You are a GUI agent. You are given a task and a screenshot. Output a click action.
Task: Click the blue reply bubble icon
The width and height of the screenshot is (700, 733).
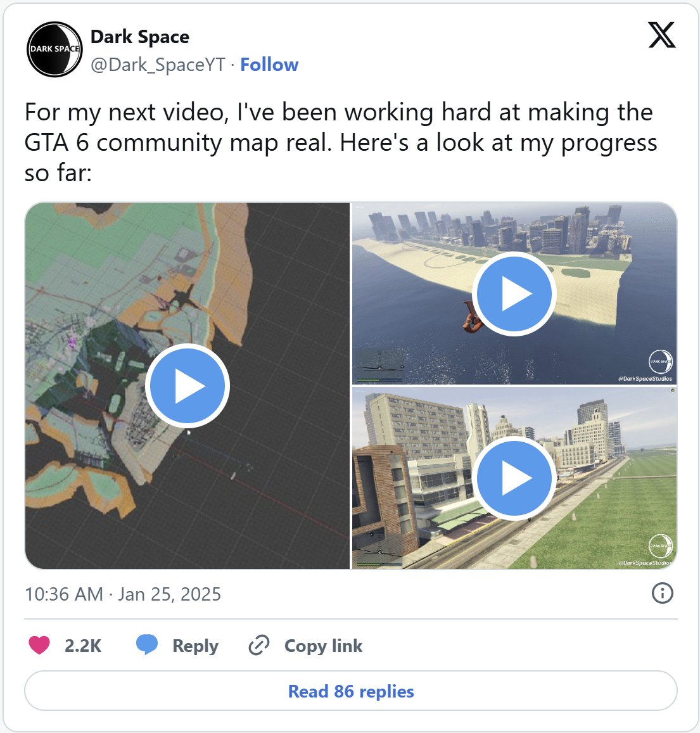click(147, 645)
